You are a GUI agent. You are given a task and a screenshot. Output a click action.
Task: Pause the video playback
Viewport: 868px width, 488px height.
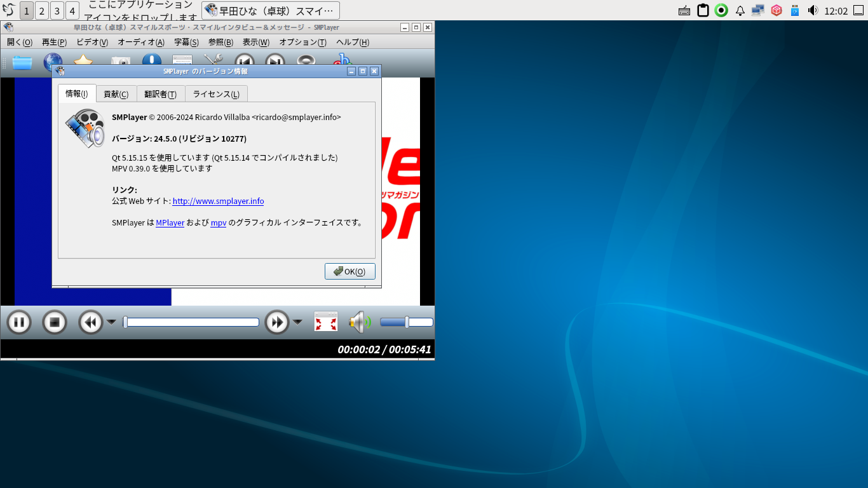(x=19, y=322)
